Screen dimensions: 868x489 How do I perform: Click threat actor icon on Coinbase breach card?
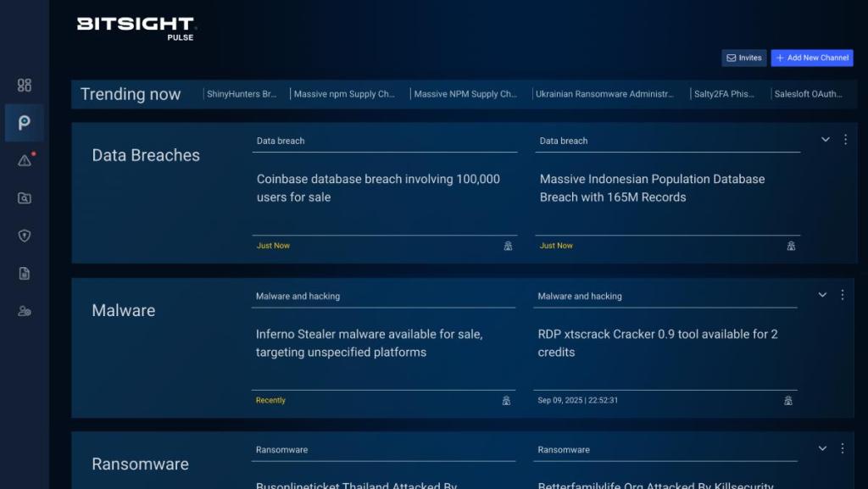(508, 246)
